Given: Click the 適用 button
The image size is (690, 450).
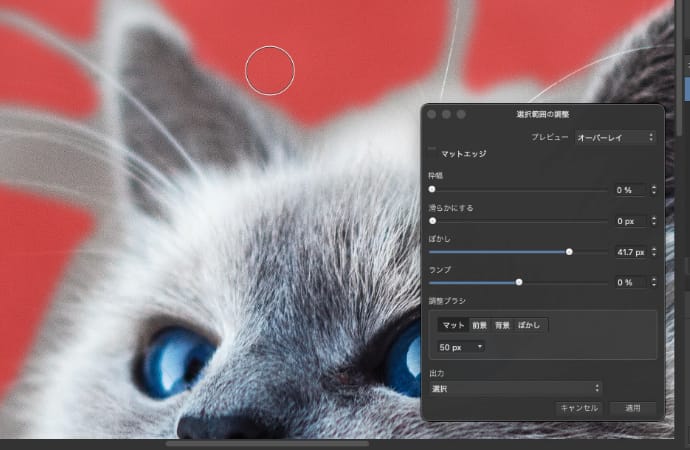Looking at the screenshot, I should pos(632,408).
